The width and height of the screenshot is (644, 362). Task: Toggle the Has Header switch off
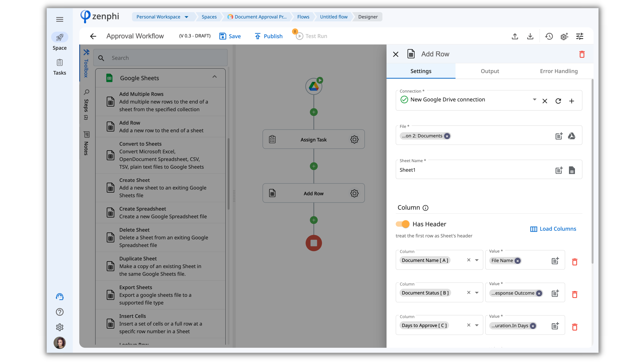pos(402,224)
